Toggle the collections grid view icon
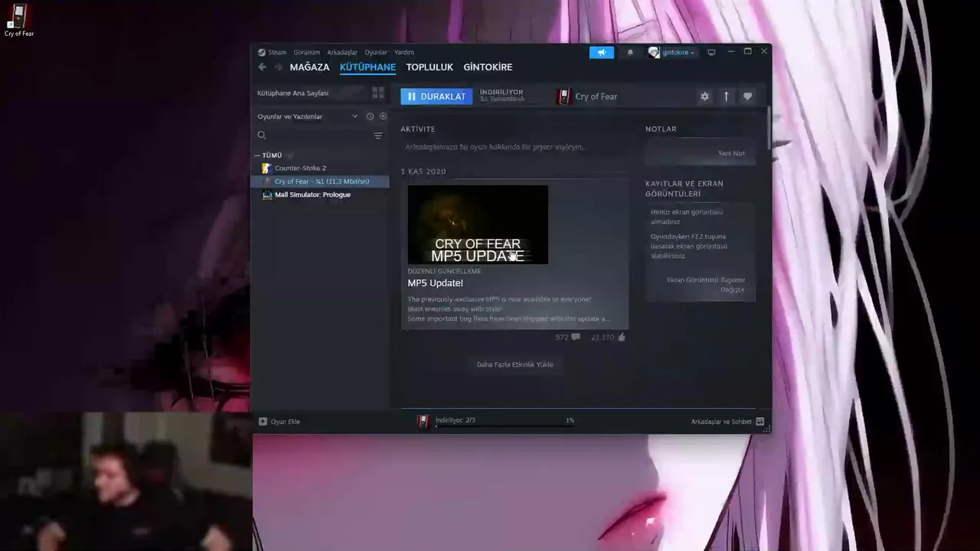 [378, 93]
